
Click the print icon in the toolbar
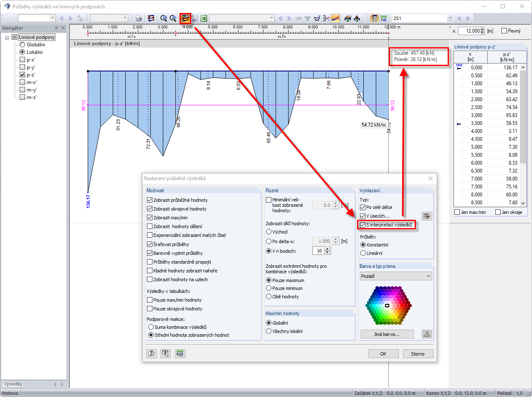[x=139, y=18]
